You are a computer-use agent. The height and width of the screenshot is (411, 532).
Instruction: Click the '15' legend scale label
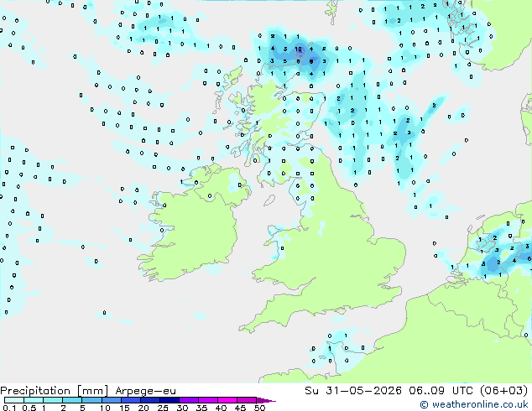124,408
